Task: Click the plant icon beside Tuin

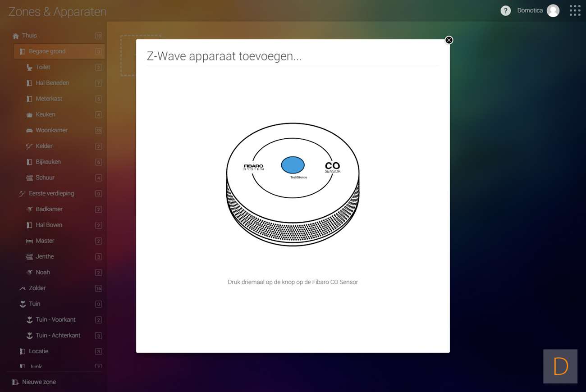Action: [x=23, y=304]
